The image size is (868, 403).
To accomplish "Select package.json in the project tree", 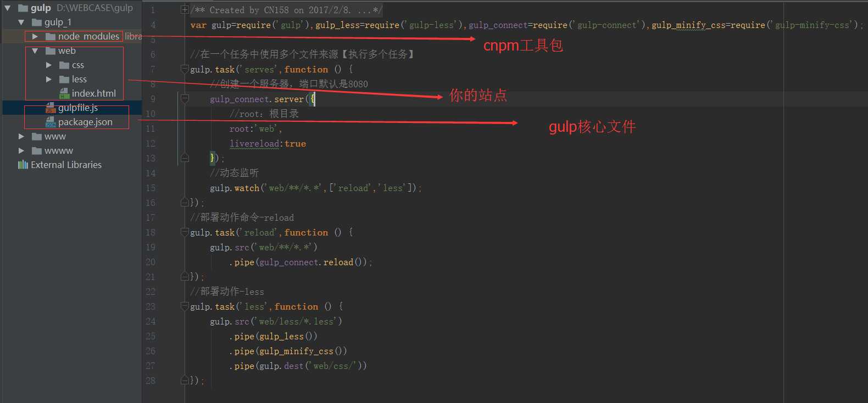I will tap(85, 122).
